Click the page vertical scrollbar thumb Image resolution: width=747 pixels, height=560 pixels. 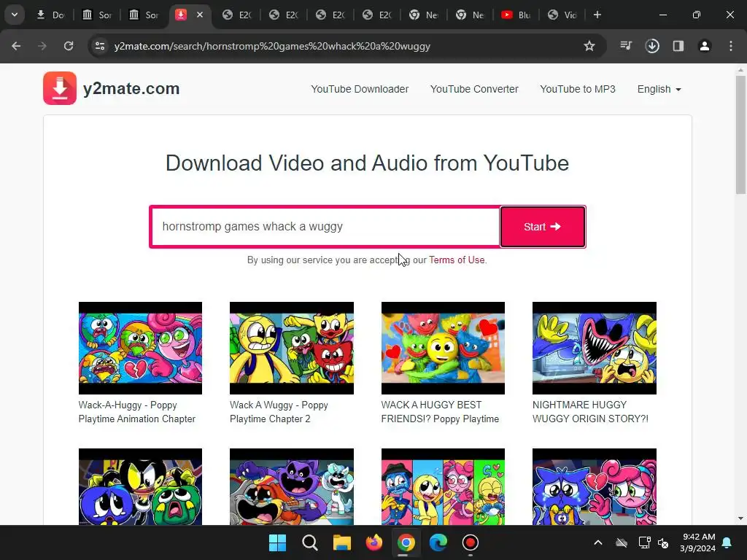(740, 135)
